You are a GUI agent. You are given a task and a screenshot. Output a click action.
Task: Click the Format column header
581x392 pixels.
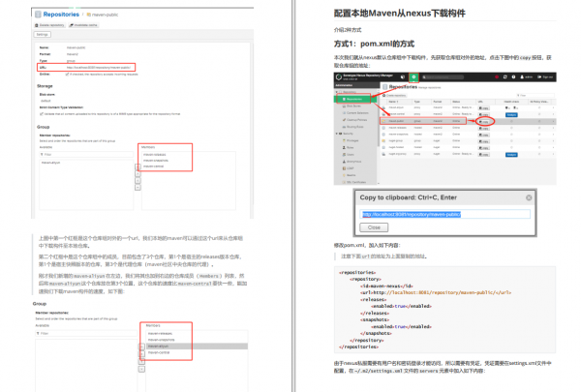[x=441, y=102]
